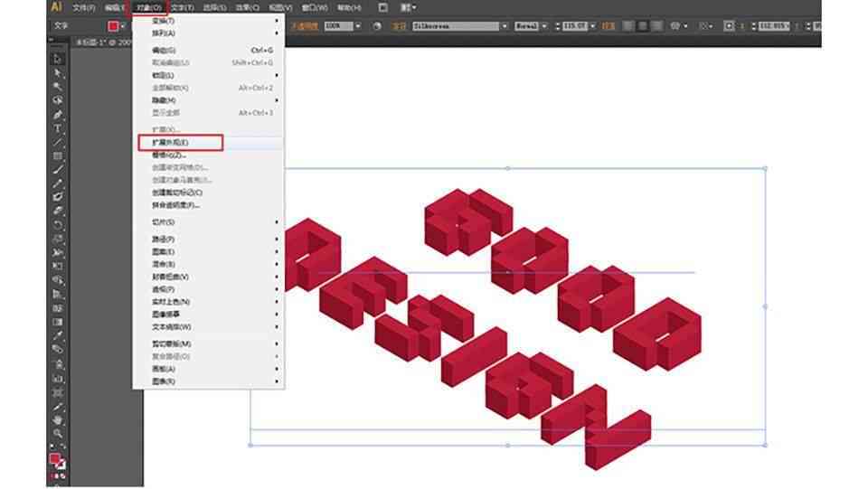The image size is (868, 489).
Task: Select the Shape Builder tool
Action: point(58,280)
